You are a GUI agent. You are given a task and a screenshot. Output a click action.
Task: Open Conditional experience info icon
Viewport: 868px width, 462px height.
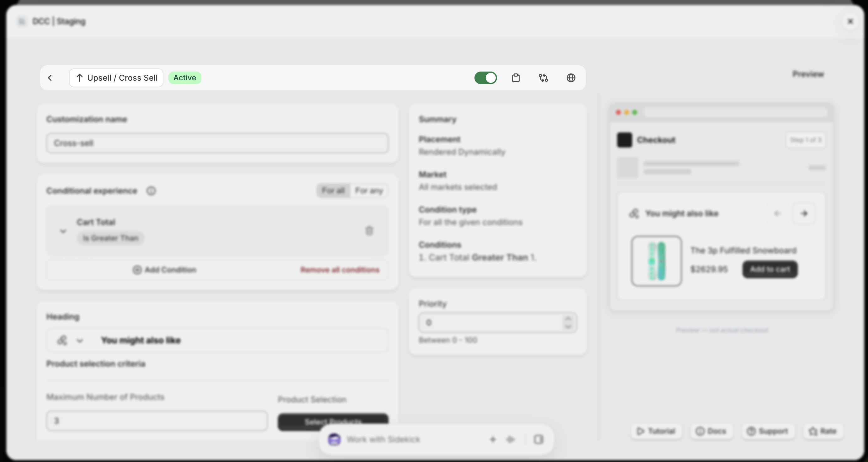click(151, 191)
